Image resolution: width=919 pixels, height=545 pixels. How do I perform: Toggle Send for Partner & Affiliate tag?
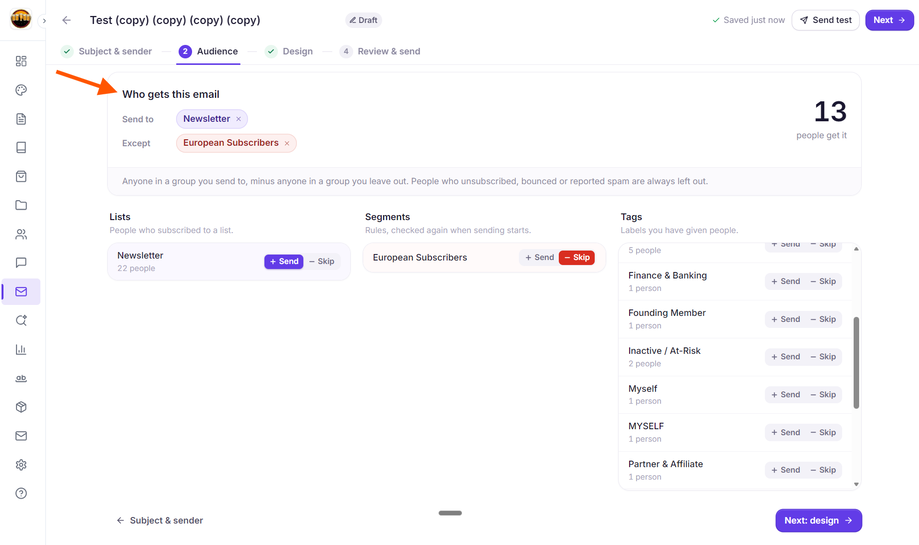(785, 470)
